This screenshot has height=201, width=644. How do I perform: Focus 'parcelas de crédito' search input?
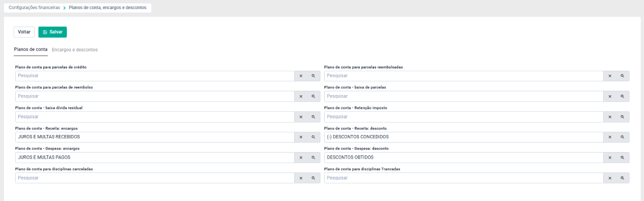click(x=155, y=76)
